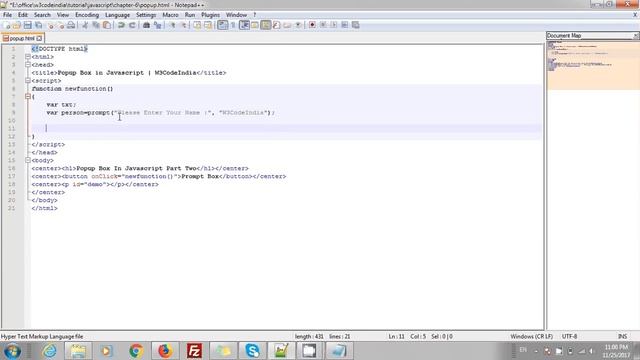Screen dimensions: 640x360
Task: Close current document using toolbar Close icon
Action: (x=50, y=25)
